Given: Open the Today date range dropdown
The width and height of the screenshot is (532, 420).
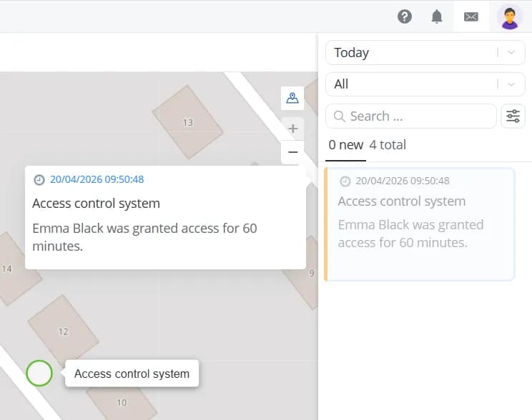Looking at the screenshot, I should [425, 53].
